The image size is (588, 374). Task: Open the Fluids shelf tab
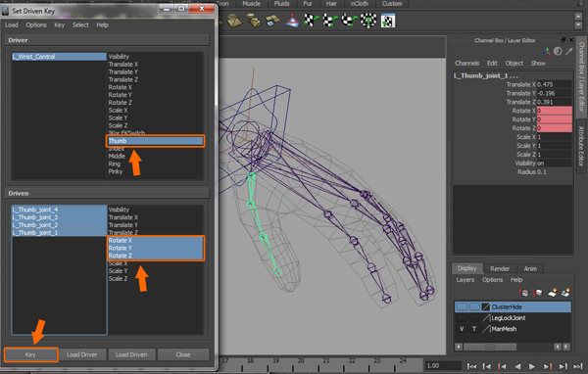pyautogui.click(x=281, y=4)
